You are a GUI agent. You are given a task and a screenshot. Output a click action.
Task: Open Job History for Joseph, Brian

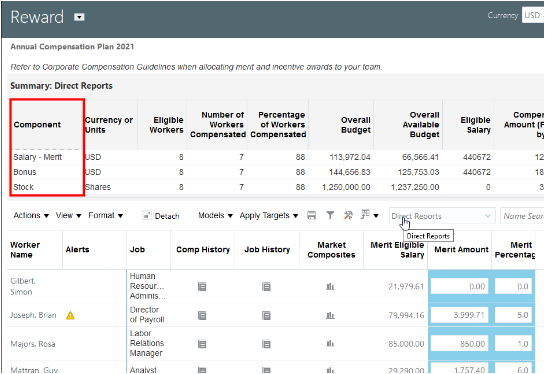point(266,315)
